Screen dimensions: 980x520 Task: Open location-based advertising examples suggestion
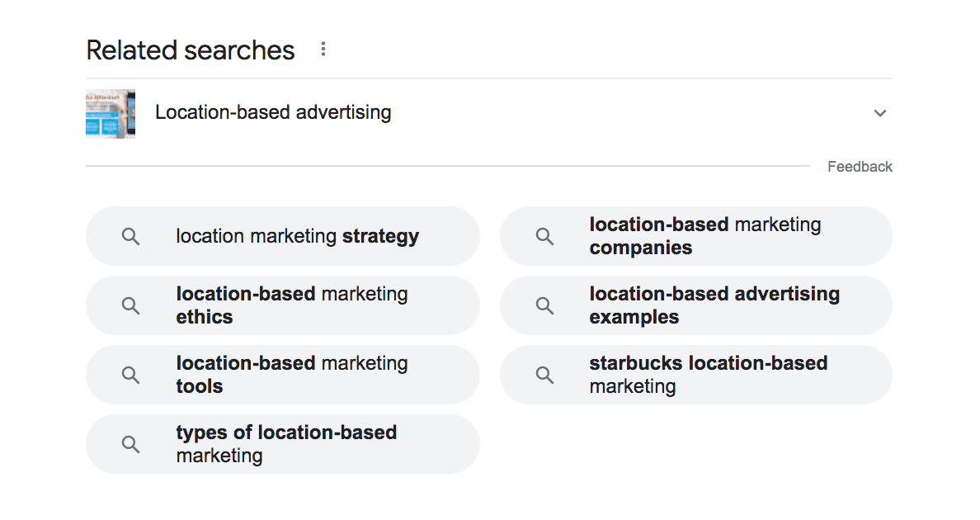point(696,305)
